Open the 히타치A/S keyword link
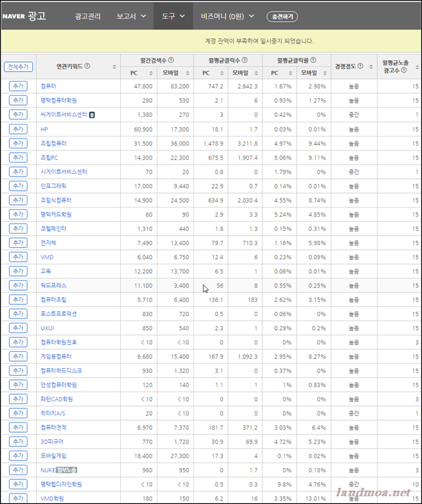Screen dimensions: 422x504 coord(53,413)
